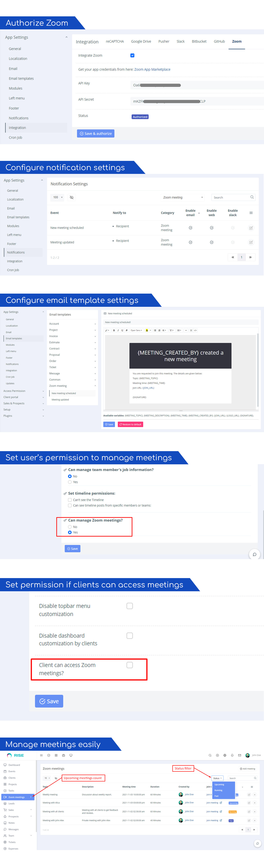Collapse the Zoom meeting email templates group
264x868 pixels.
[x=73, y=386]
